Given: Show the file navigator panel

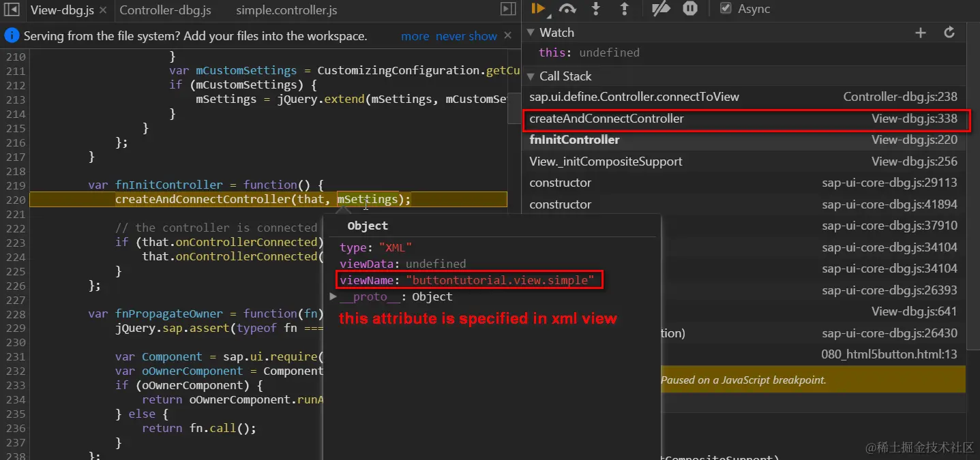Looking at the screenshot, I should click(12, 10).
